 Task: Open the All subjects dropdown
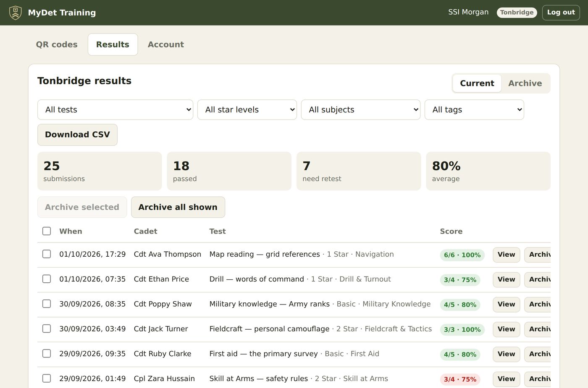(361, 109)
